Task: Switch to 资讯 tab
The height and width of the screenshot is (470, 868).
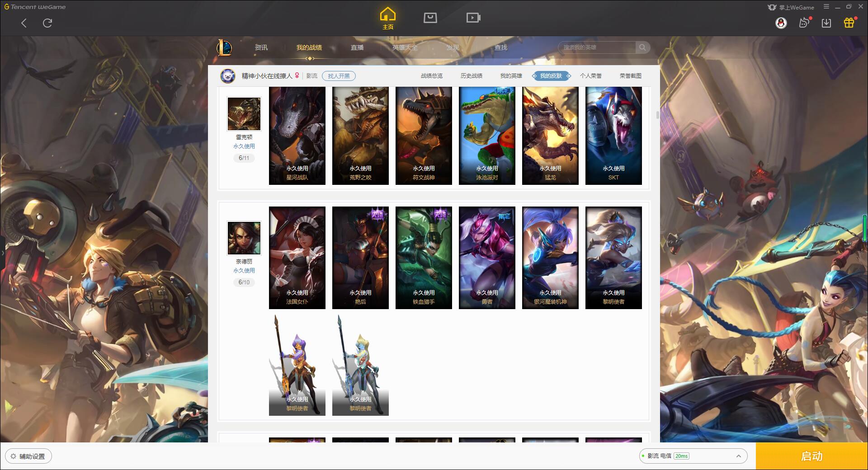Action: pyautogui.click(x=261, y=47)
